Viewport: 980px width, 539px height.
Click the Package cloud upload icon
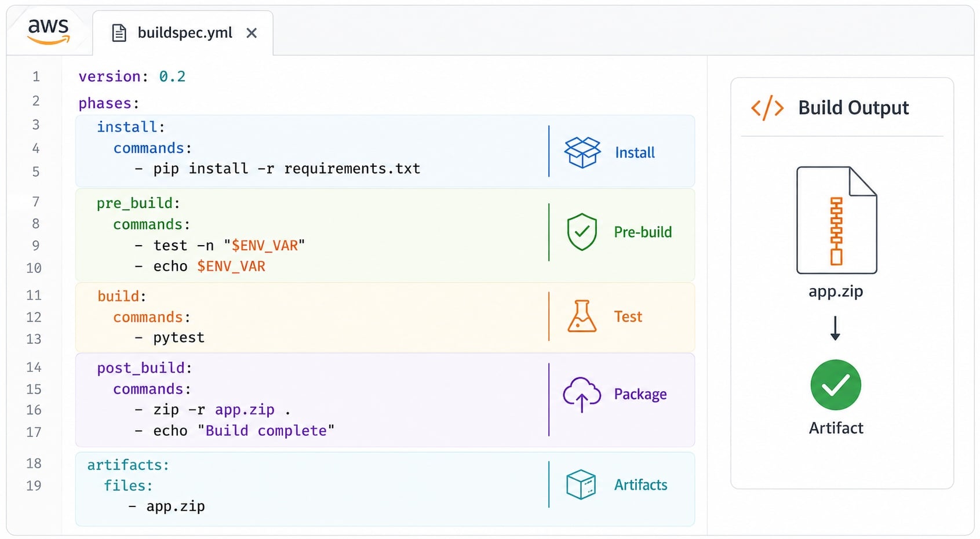pos(582,395)
